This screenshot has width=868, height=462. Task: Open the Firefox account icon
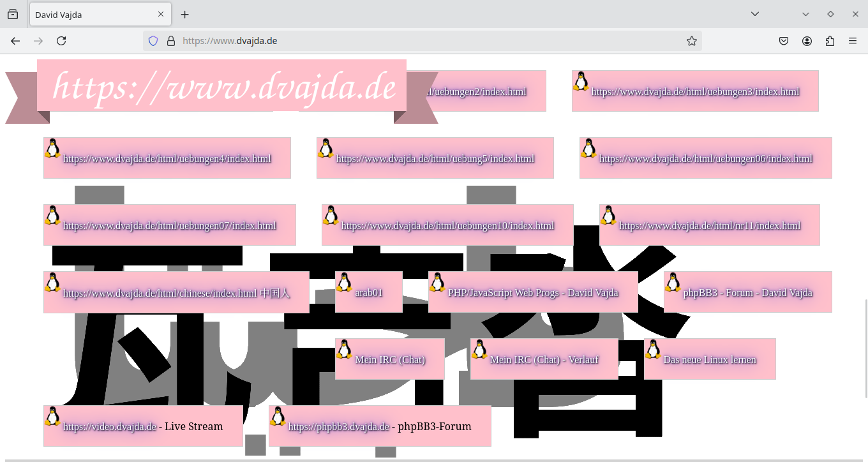pyautogui.click(x=807, y=41)
